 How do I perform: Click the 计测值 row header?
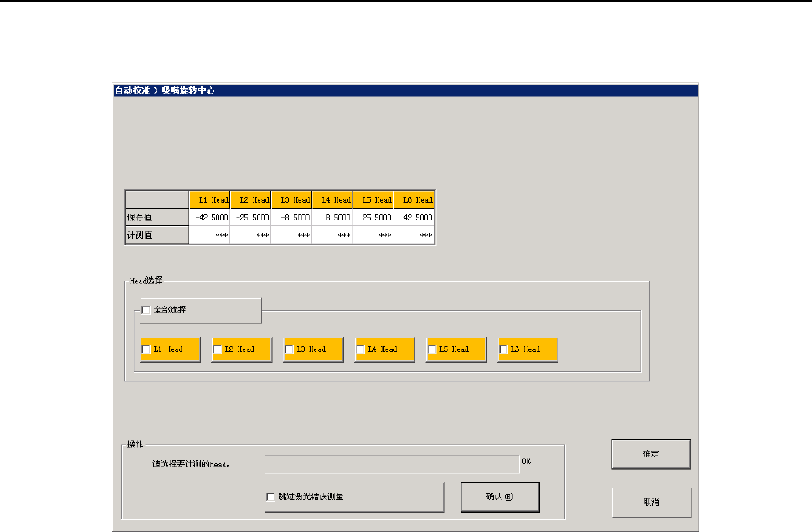click(157, 235)
